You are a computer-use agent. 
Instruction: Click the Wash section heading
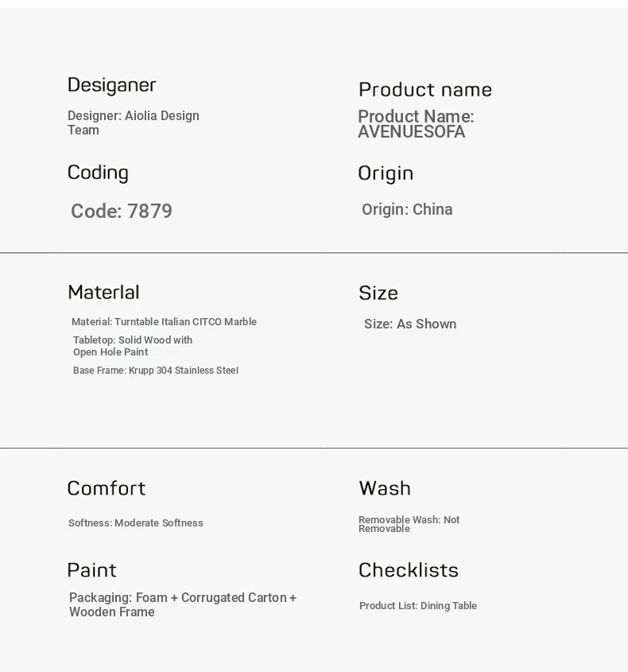pyautogui.click(x=385, y=488)
